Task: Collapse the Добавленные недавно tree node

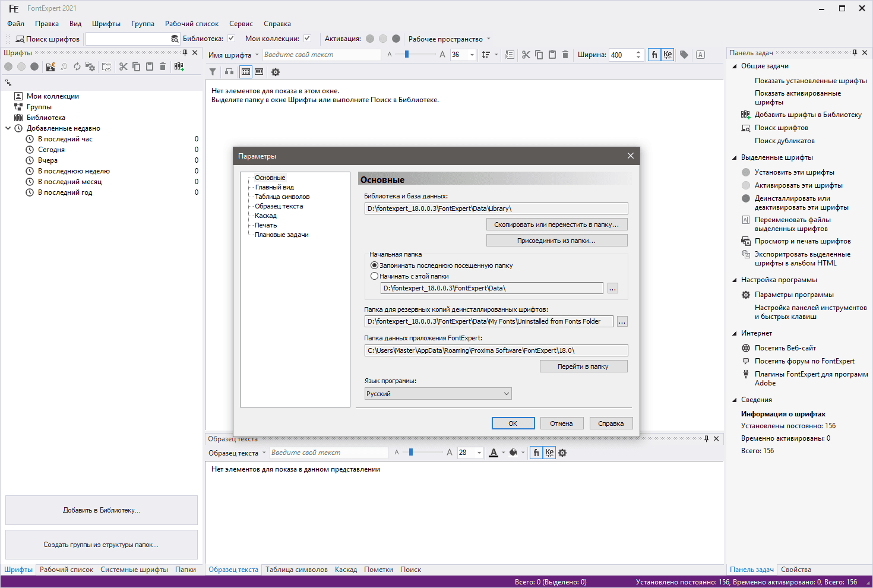Action: pos(8,128)
